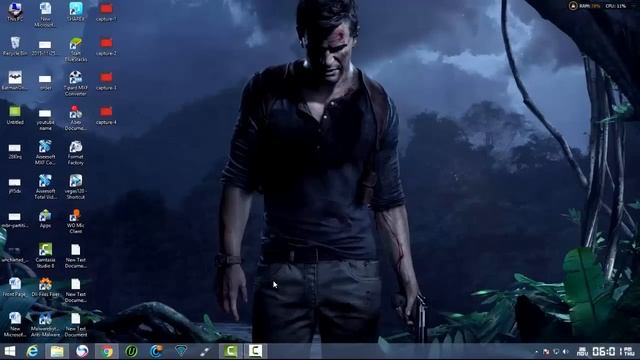Open the Windows Start button
Viewport: 640px width, 360px height.
point(9,351)
